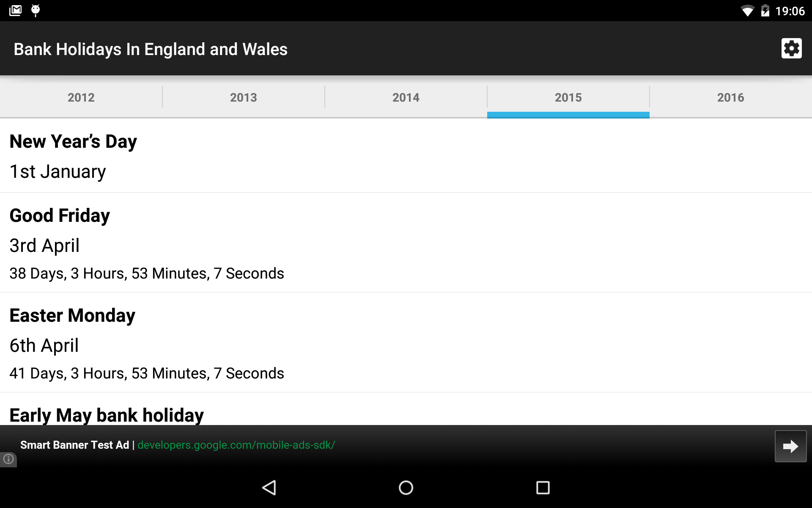Open the recent apps square button
The width and height of the screenshot is (812, 508).
pyautogui.click(x=543, y=488)
